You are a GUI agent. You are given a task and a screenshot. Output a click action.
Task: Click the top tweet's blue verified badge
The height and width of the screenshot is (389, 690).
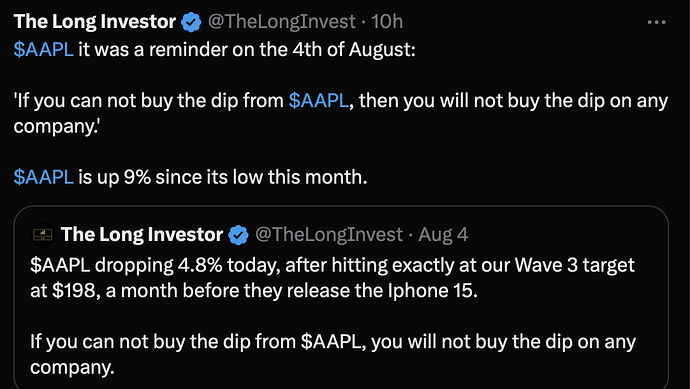pos(191,22)
